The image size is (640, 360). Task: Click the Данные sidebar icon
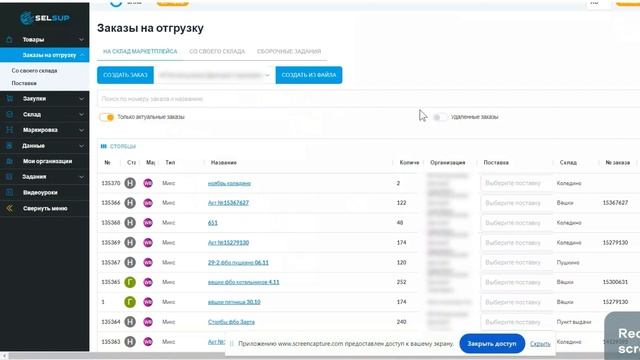pyautogui.click(x=9, y=146)
